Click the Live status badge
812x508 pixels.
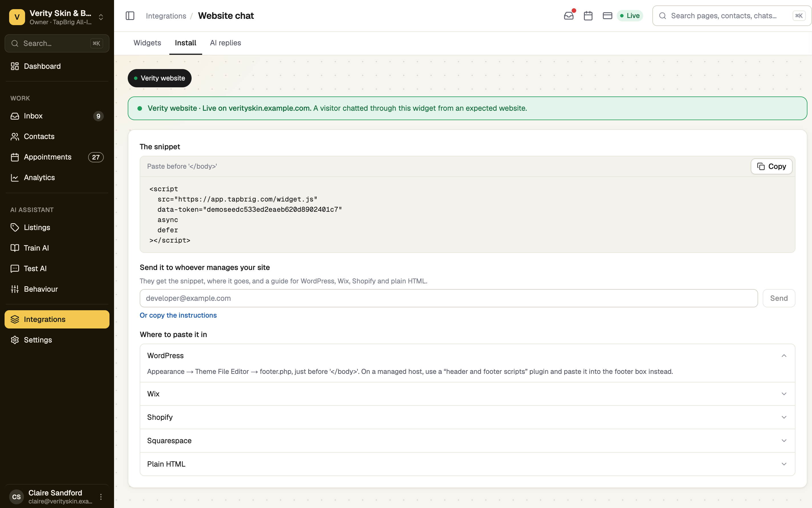630,16
